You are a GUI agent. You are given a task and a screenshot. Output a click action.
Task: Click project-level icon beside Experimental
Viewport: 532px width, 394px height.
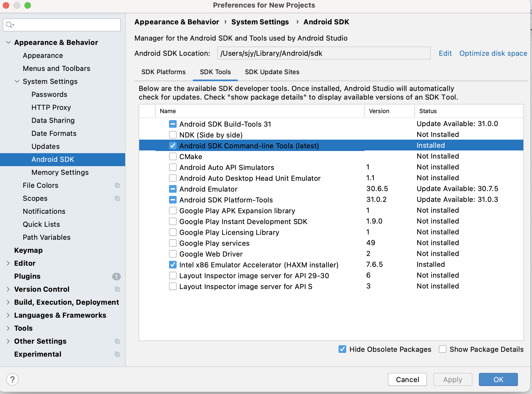coord(117,354)
